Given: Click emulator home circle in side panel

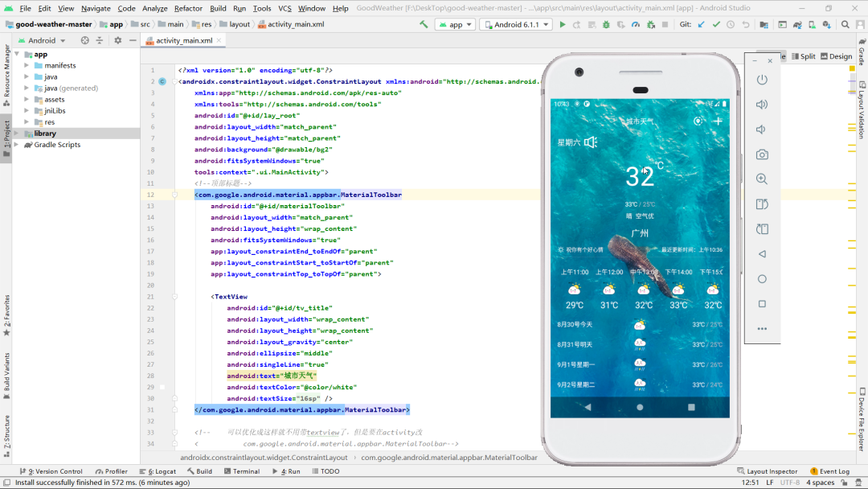Looking at the screenshot, I should 762,278.
